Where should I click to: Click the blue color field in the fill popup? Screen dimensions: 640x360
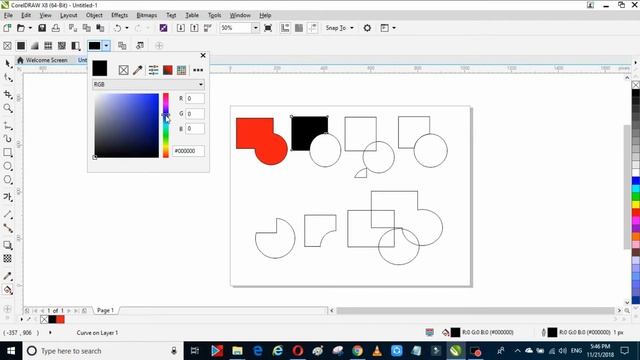127,125
